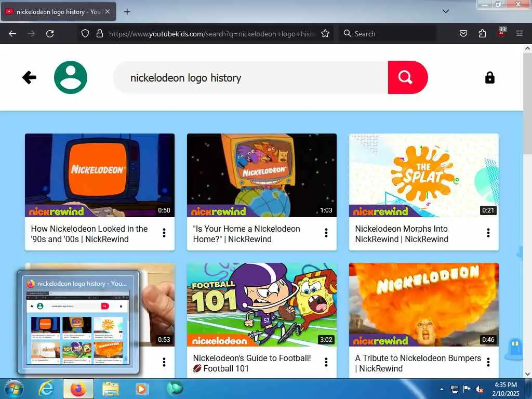Open the green profile avatar

(x=71, y=77)
